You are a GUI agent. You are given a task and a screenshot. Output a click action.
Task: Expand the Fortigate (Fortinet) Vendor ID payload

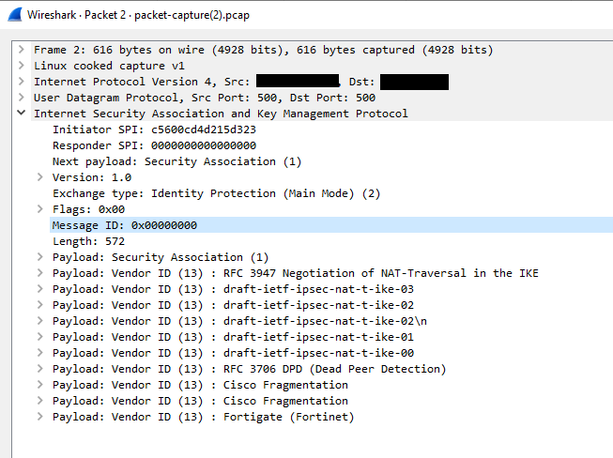pos(40,417)
